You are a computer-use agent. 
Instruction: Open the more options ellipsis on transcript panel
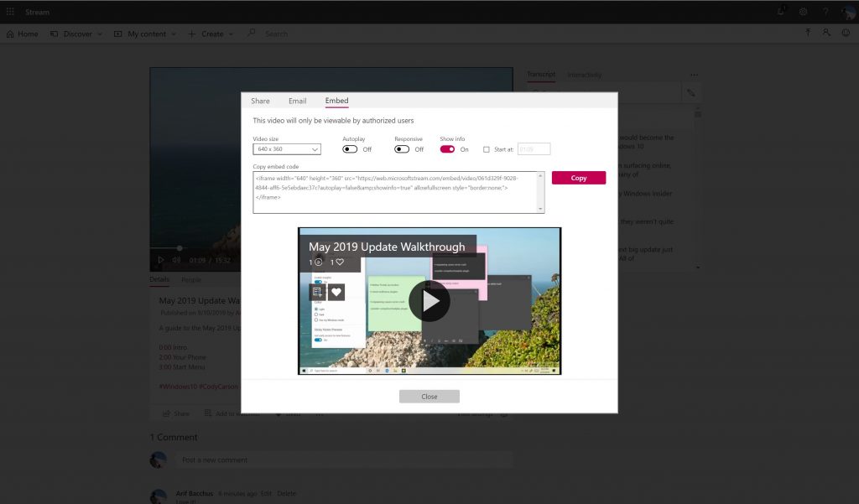pyautogui.click(x=694, y=75)
